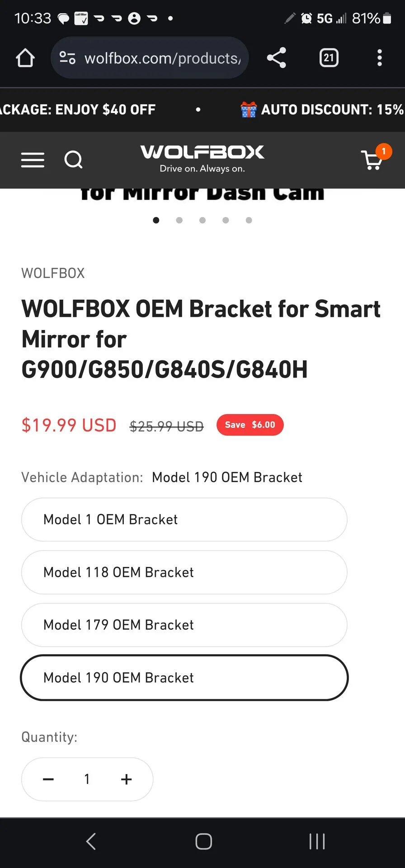Screen dimensions: 405x868
Task: Tap the Android recent apps button
Action: tap(317, 841)
